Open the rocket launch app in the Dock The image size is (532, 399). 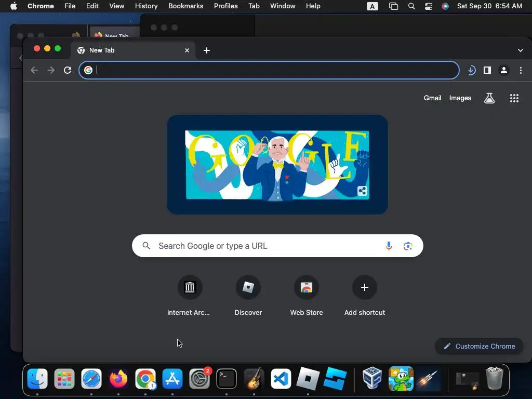click(x=428, y=379)
